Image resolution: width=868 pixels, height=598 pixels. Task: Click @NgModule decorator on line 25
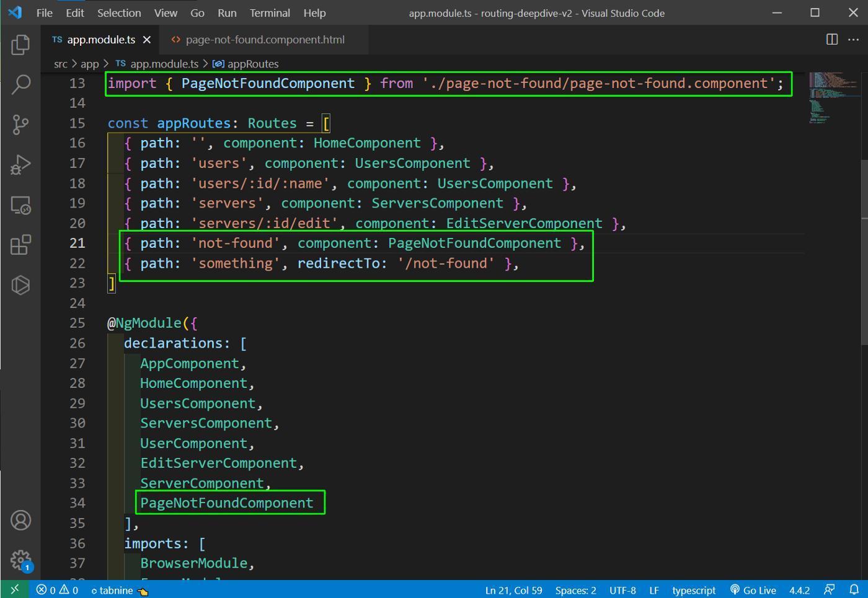pos(144,323)
